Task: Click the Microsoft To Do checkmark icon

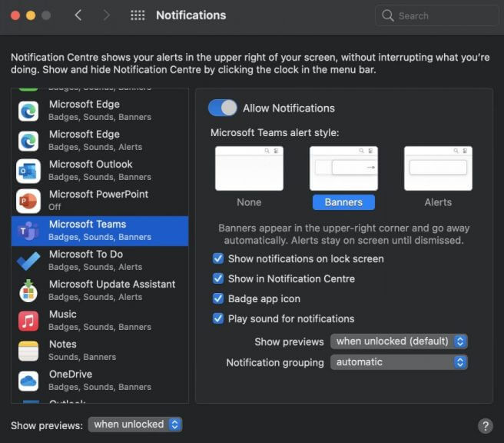Action: [28, 261]
